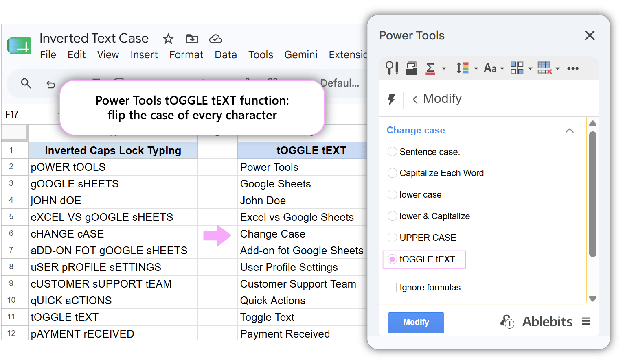Viewport: 625px width, 364px height.
Task: Open Power Tools Smart Toolbar icon
Action: (392, 68)
